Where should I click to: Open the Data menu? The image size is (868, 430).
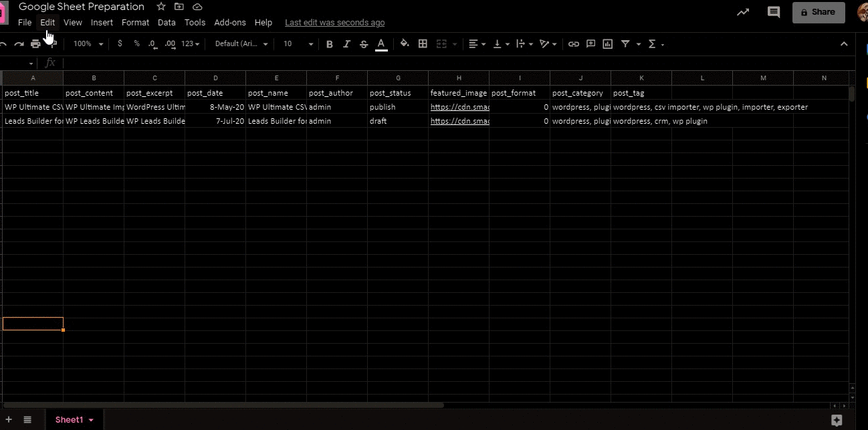(x=167, y=22)
